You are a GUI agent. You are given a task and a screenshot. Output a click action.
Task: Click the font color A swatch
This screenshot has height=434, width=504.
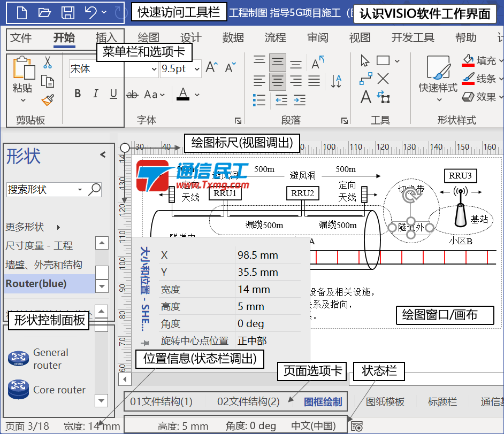click(183, 94)
